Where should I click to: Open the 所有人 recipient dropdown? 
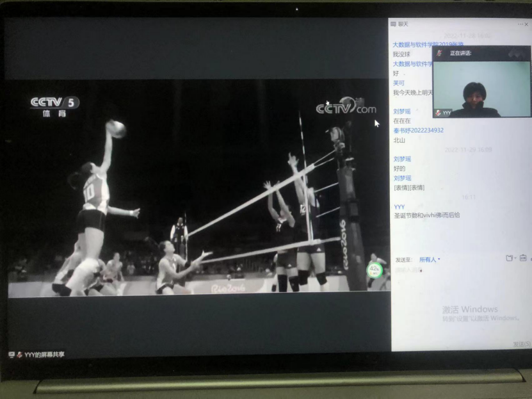(430, 259)
